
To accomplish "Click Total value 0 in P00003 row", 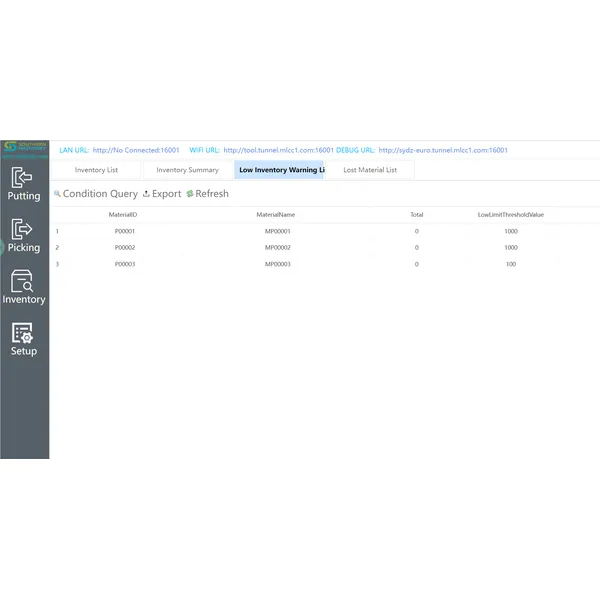I will 417,264.
